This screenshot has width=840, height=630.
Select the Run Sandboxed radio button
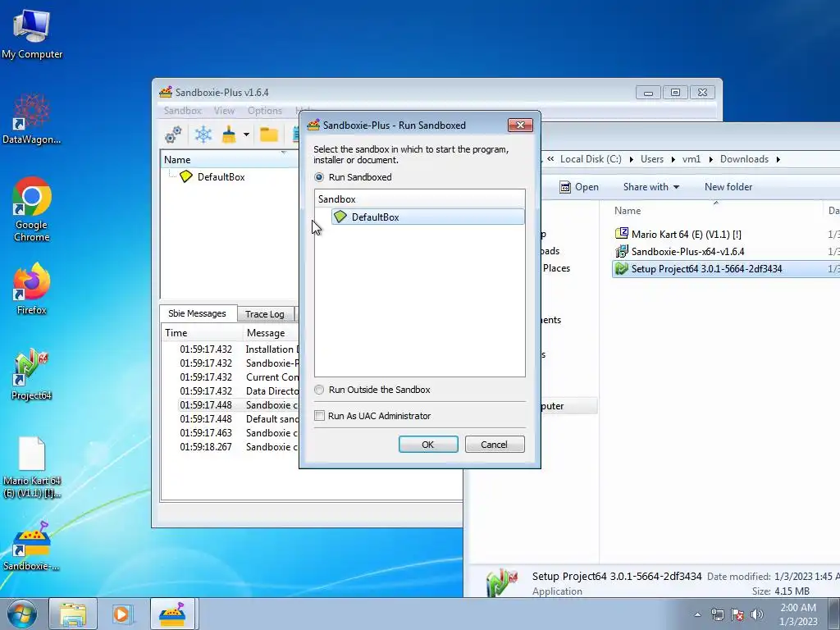point(319,177)
